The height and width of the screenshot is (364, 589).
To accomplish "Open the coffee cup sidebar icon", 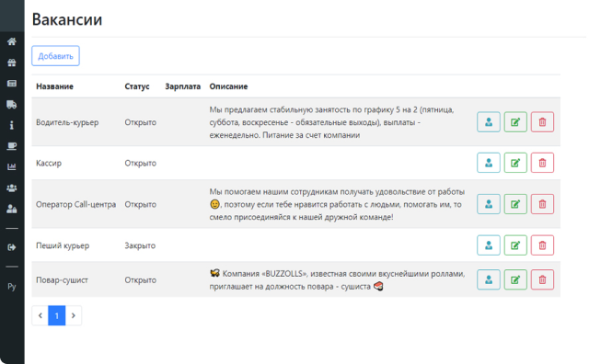I will point(12,146).
